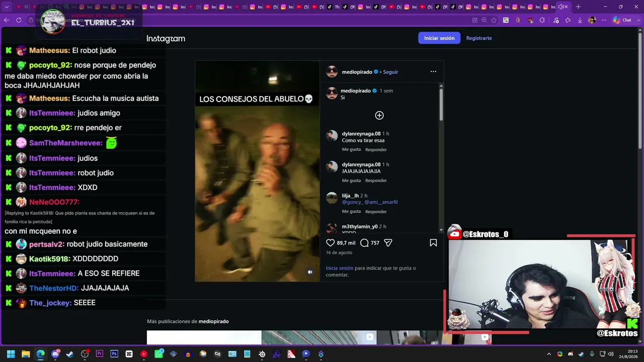Click The_jockey username in chat

(50, 303)
